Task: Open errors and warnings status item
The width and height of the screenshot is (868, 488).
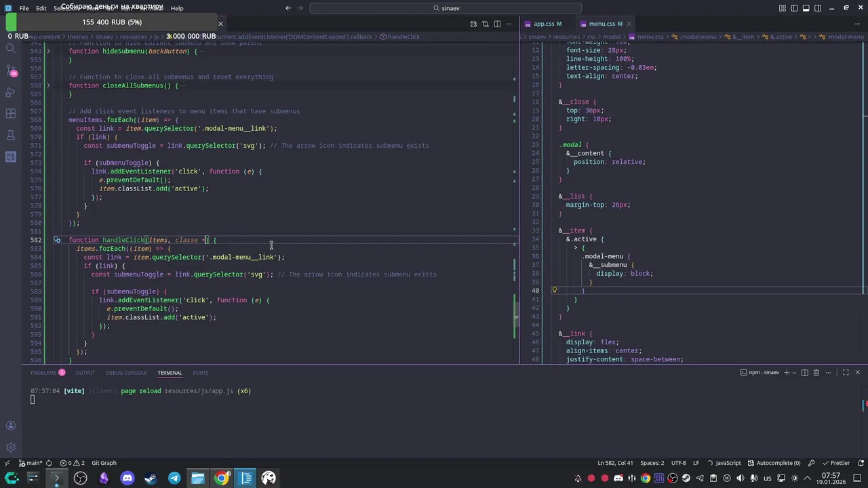Action: 73,463
